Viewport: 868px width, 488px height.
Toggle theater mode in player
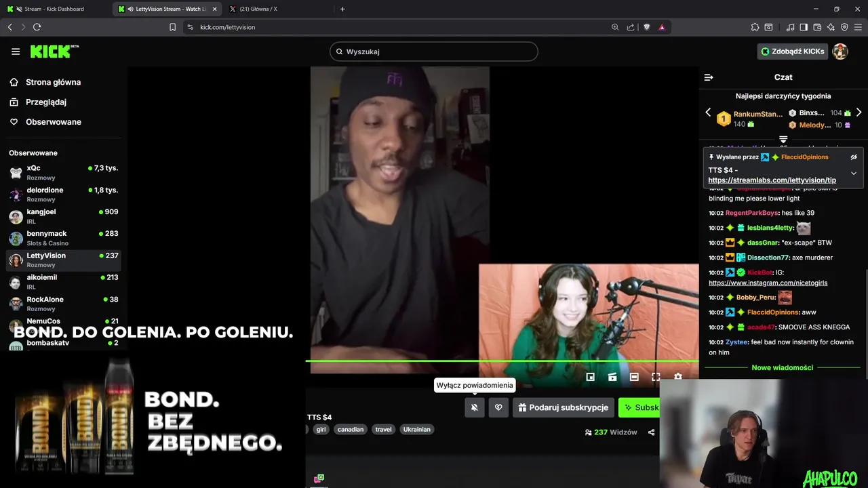[x=634, y=377]
